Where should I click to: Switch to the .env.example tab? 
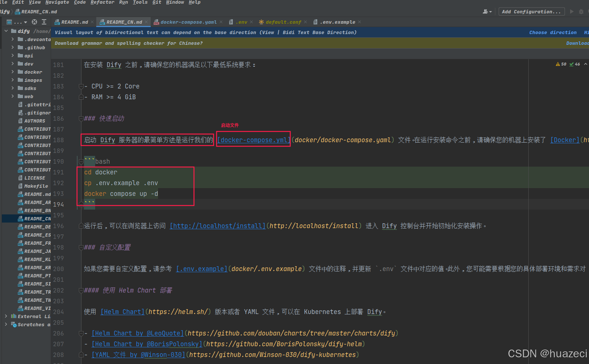pos(337,22)
